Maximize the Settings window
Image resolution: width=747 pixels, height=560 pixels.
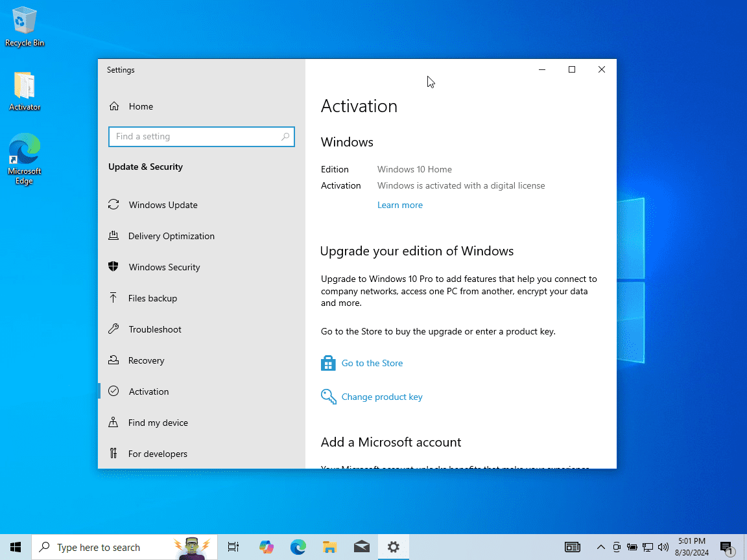(572, 69)
